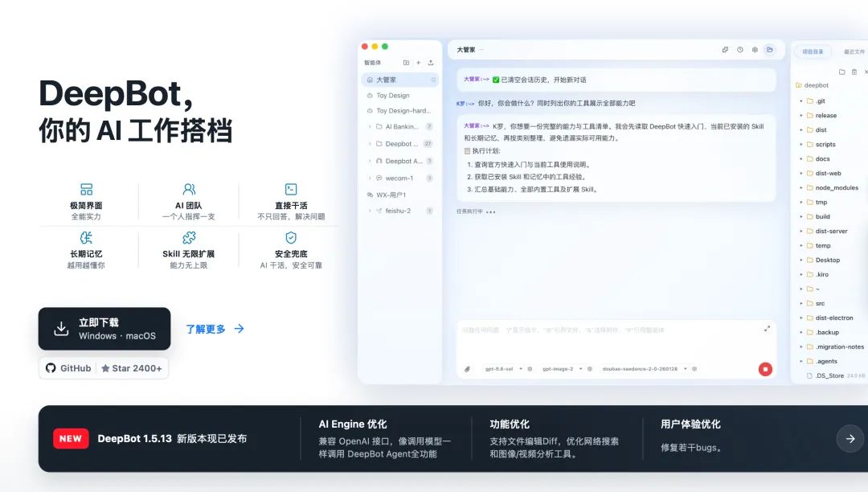
Task: Switch to the 项目目录 tab
Action: [x=813, y=51]
